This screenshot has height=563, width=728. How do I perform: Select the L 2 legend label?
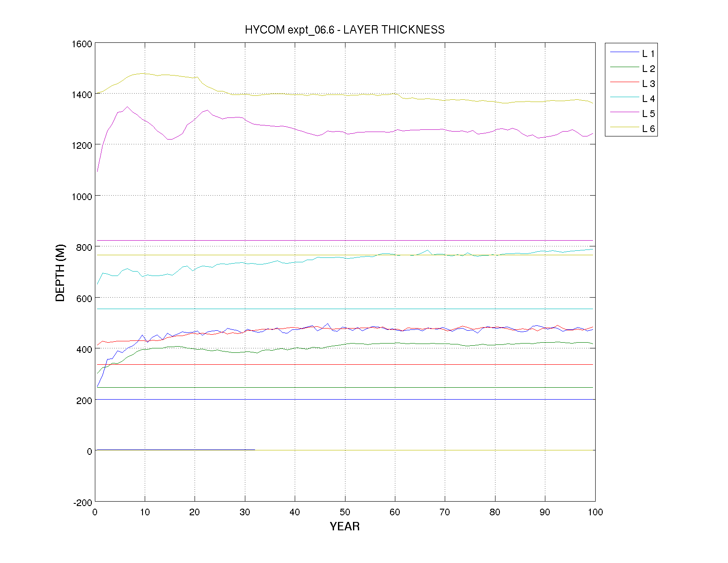click(x=648, y=69)
